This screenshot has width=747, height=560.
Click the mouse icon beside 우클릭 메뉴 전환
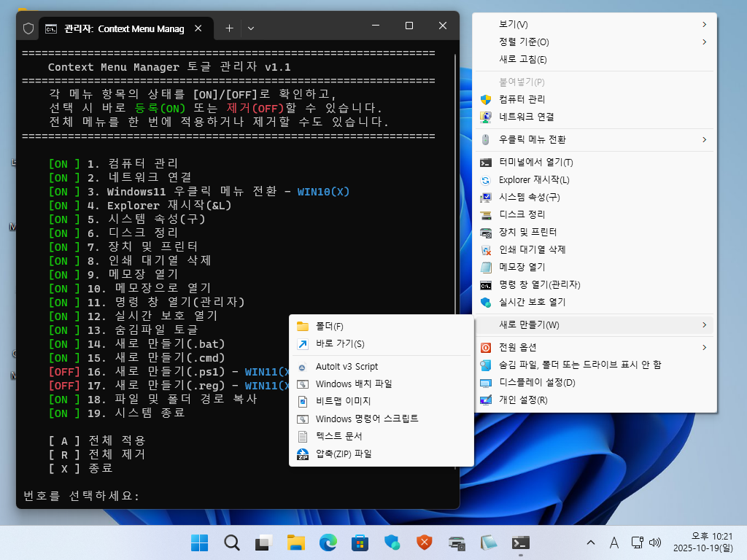(485, 139)
